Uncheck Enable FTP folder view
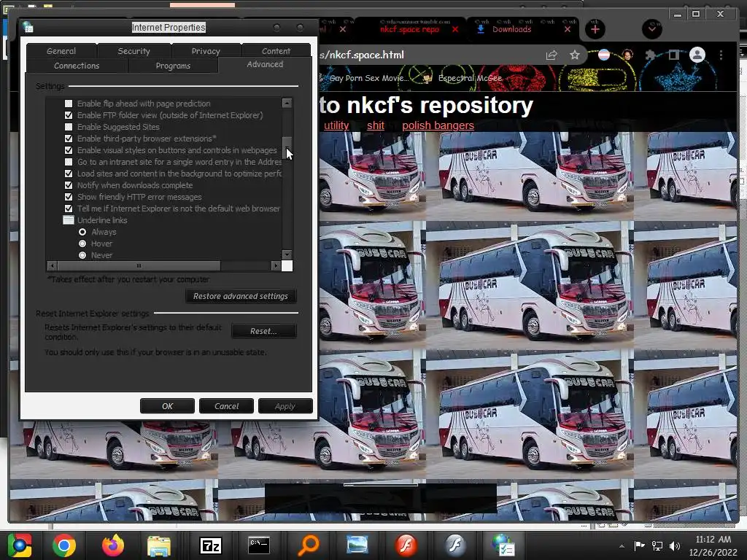 pyautogui.click(x=69, y=115)
